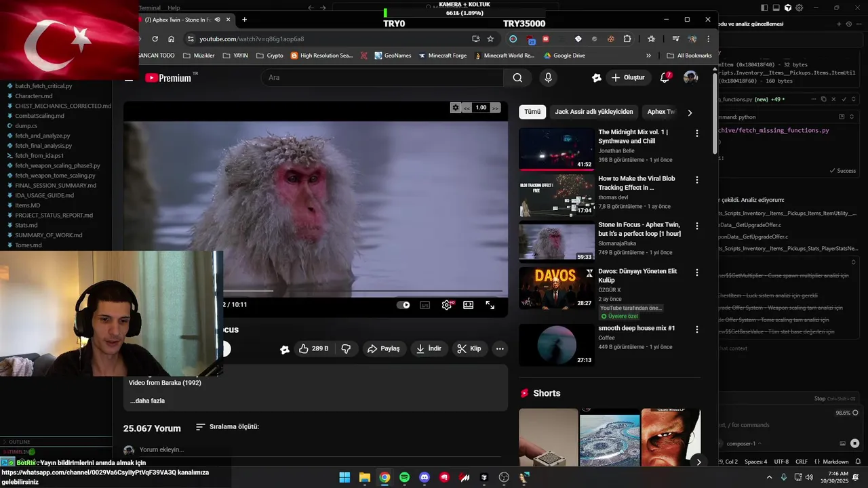This screenshot has width=868, height=488.
Task: Expand description with ...daha fazla
Action: pyautogui.click(x=148, y=401)
